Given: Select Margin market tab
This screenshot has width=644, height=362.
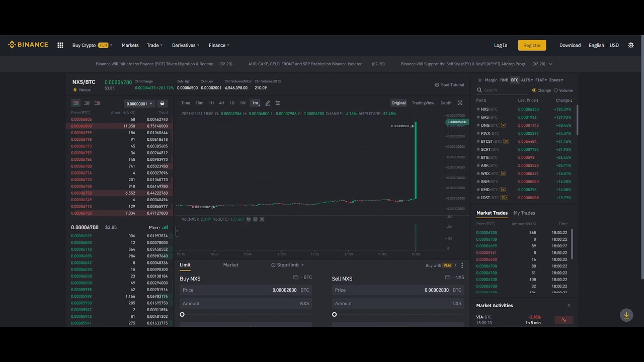Looking at the screenshot, I should click(491, 80).
